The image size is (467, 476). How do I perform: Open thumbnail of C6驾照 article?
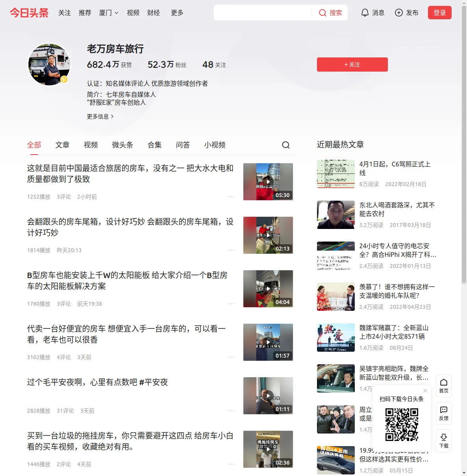pyautogui.click(x=336, y=174)
